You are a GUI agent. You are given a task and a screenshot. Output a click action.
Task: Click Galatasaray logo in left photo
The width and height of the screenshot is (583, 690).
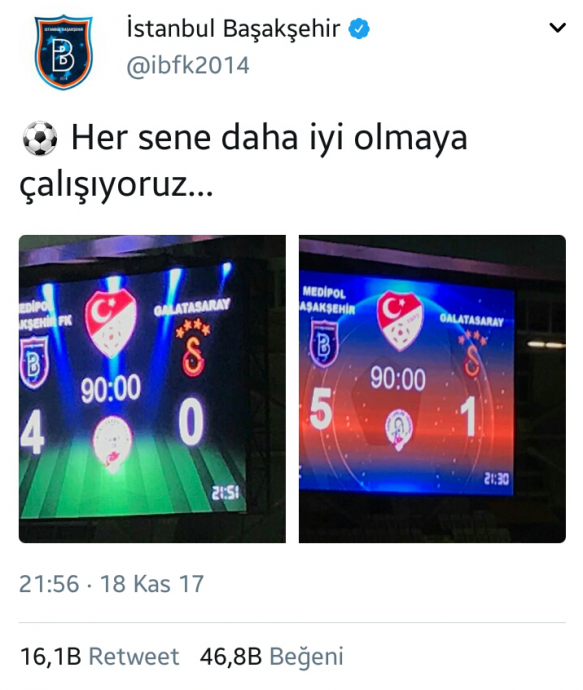(193, 348)
